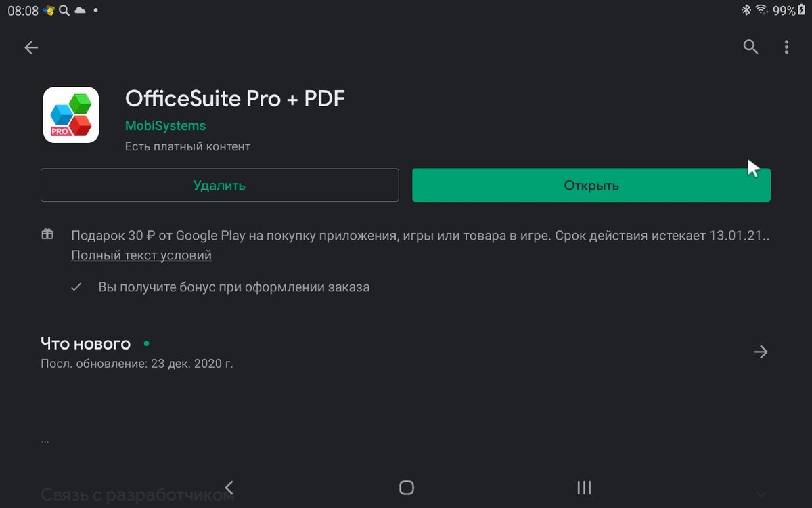Click the checkmark next to the bonus message
The width and height of the screenshot is (812, 508).
(76, 287)
